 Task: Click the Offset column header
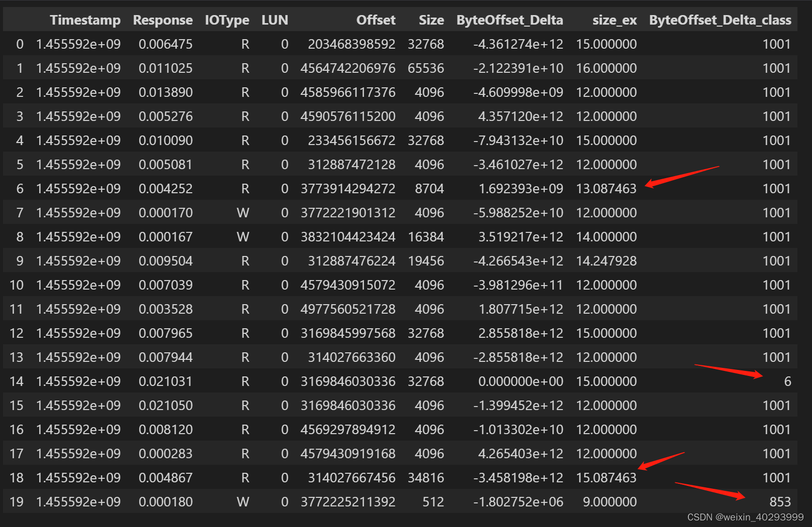[376, 20]
